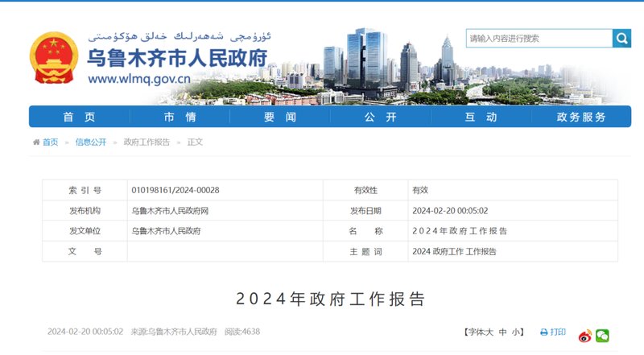Share the report via Weibo icon
The width and height of the screenshot is (644, 355).
(585, 336)
